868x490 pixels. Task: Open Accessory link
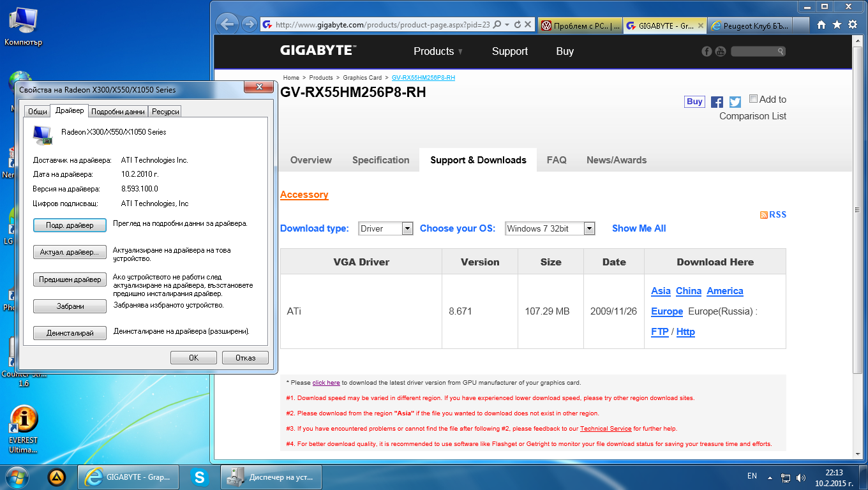coord(304,195)
